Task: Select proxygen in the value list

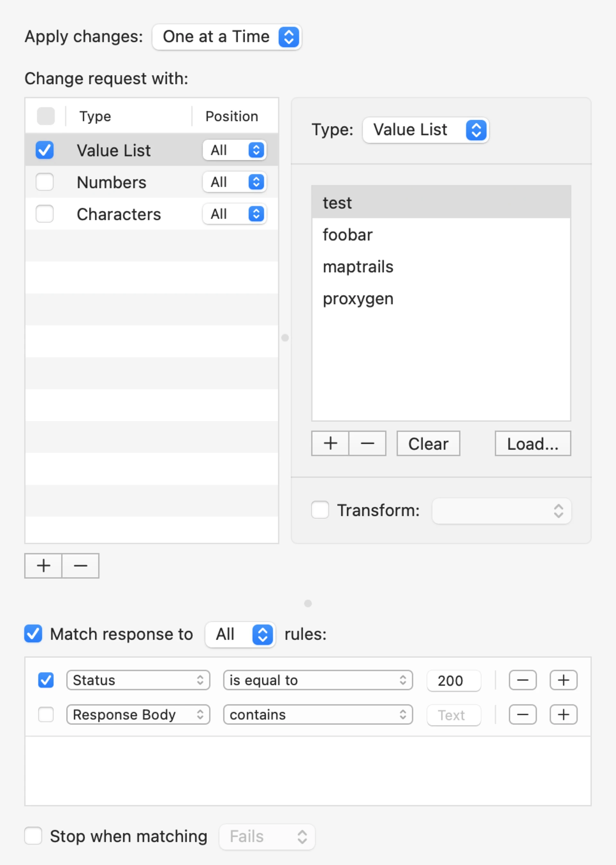Action: (x=358, y=299)
